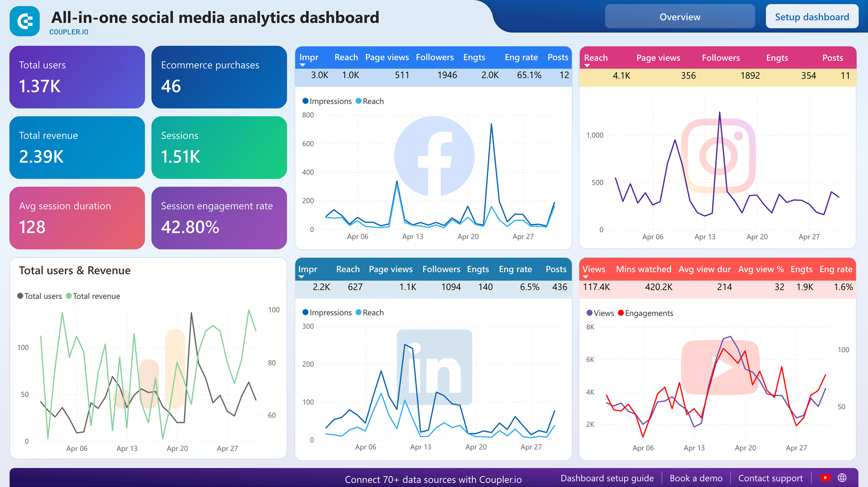Switch to the Overview tab

click(679, 17)
